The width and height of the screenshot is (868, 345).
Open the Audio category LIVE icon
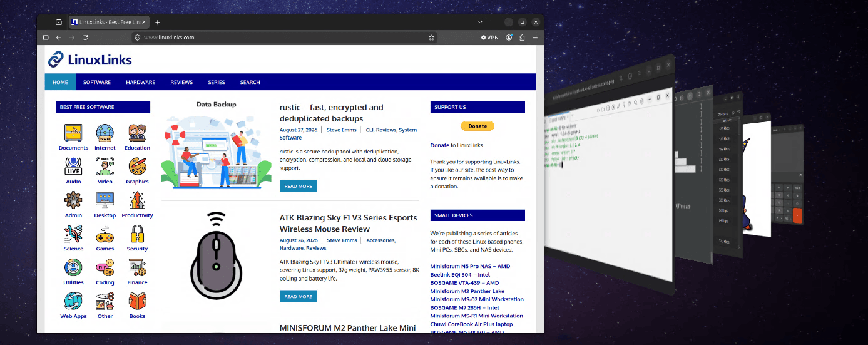click(x=73, y=167)
